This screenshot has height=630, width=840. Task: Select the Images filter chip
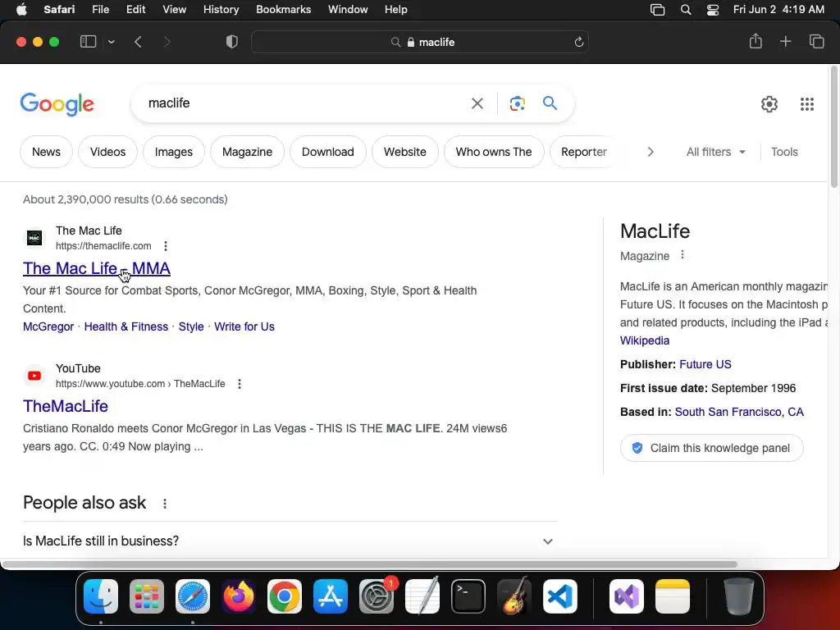[174, 152]
